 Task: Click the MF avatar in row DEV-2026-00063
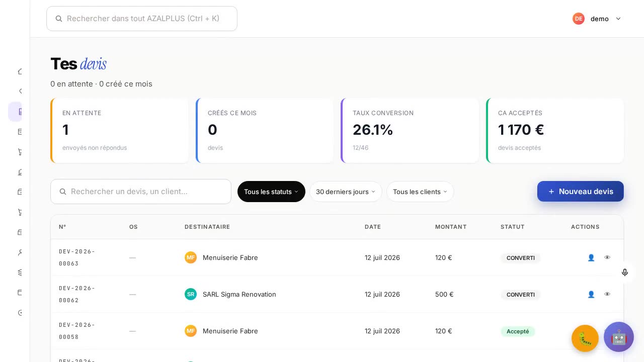pos(191,257)
